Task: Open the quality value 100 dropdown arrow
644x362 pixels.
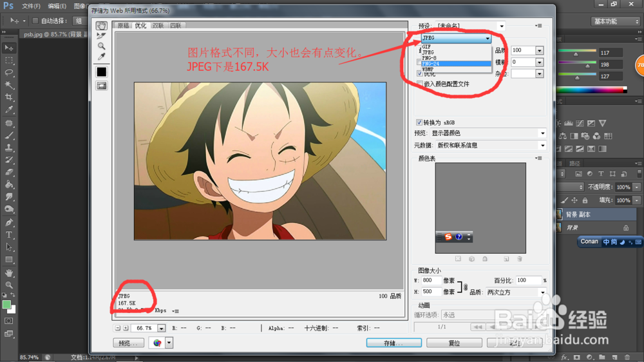Action: click(x=539, y=50)
